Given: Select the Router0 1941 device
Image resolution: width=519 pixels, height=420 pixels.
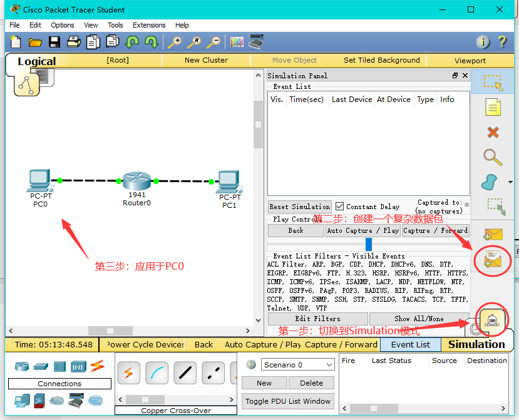Looking at the screenshot, I should click(136, 181).
